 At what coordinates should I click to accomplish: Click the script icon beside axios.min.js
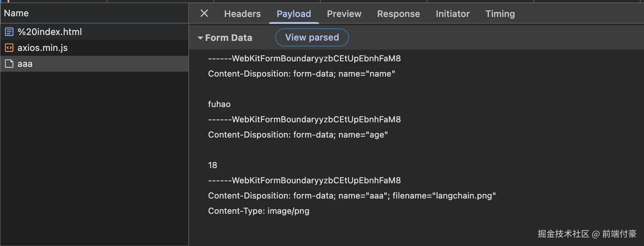(9, 48)
